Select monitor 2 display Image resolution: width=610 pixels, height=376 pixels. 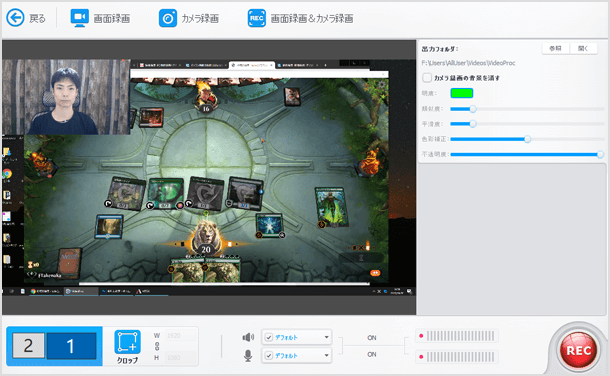tap(28, 345)
